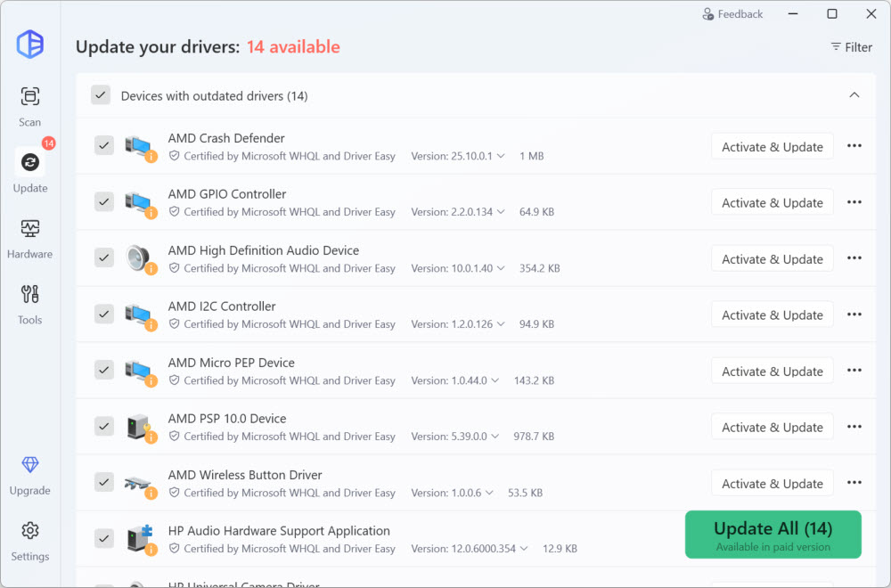Collapse the outdated drivers list
The image size is (891, 588).
(x=854, y=95)
